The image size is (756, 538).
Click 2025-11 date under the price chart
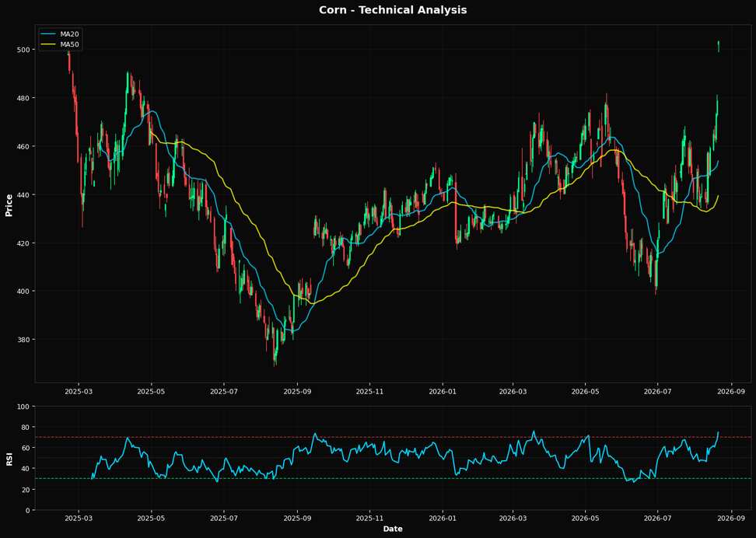click(369, 392)
